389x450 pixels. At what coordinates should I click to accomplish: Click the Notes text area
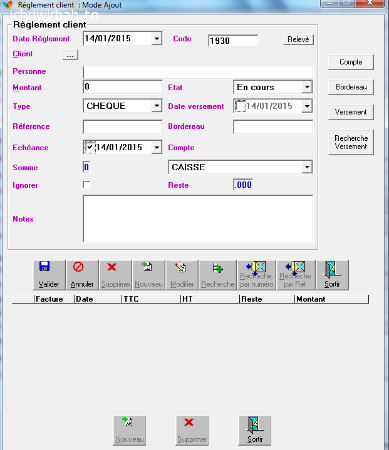click(198, 219)
